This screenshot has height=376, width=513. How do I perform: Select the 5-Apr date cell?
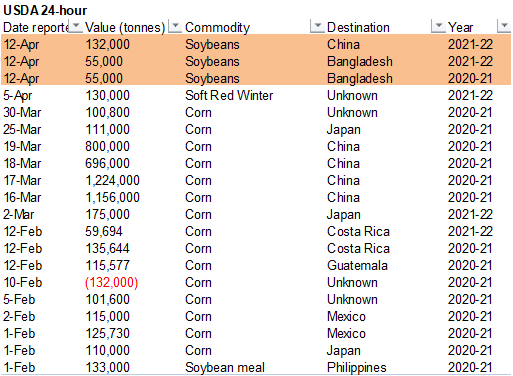point(18,96)
